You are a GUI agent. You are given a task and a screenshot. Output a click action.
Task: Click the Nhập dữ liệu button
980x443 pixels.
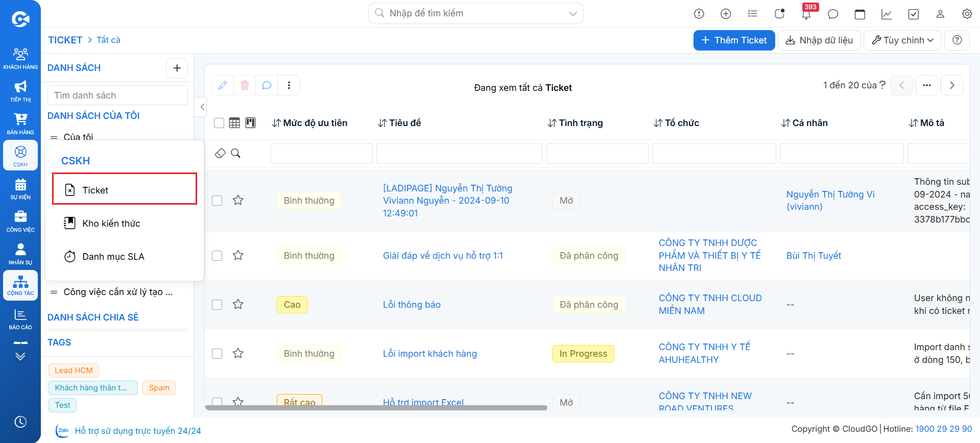pos(819,40)
